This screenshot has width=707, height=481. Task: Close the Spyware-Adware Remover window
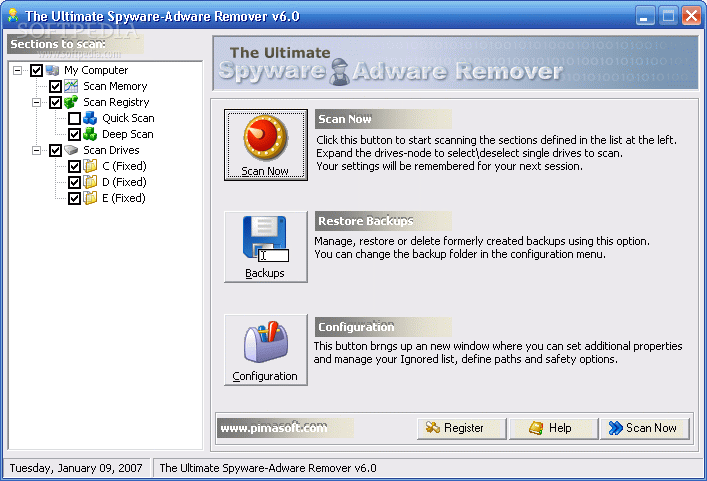(691, 16)
